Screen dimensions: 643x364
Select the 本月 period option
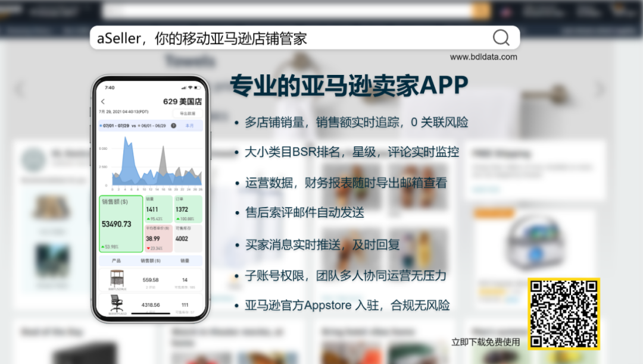click(190, 125)
